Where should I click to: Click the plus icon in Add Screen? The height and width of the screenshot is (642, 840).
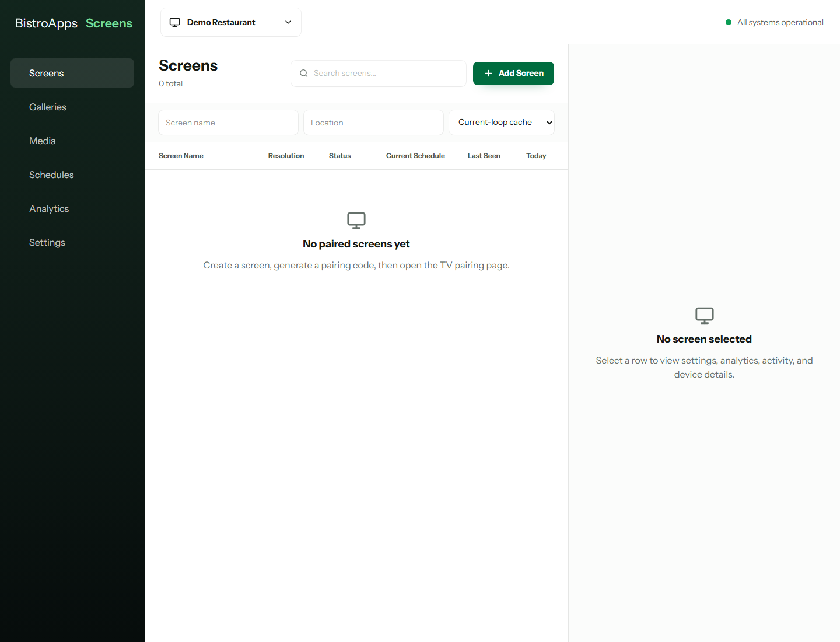pyautogui.click(x=489, y=74)
